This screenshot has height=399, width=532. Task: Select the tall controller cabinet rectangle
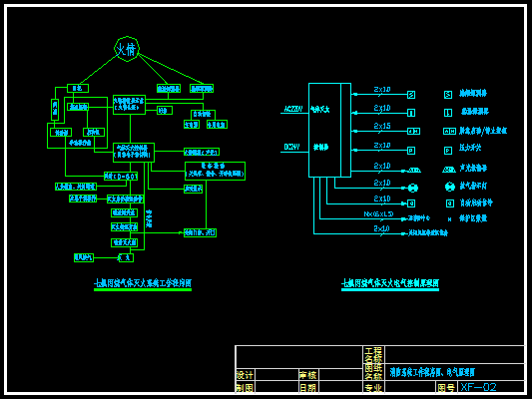[329, 131]
